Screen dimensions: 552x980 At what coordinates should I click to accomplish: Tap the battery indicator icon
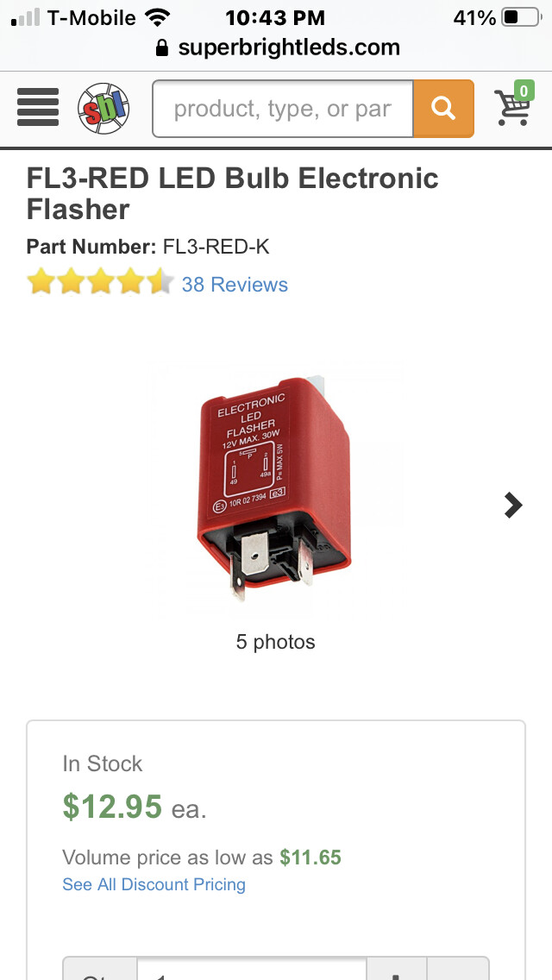pos(521,17)
